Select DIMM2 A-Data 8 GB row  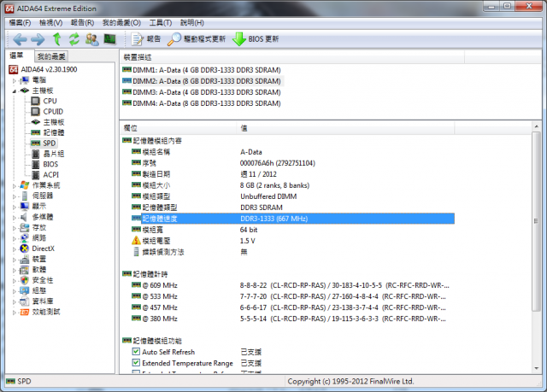point(202,81)
